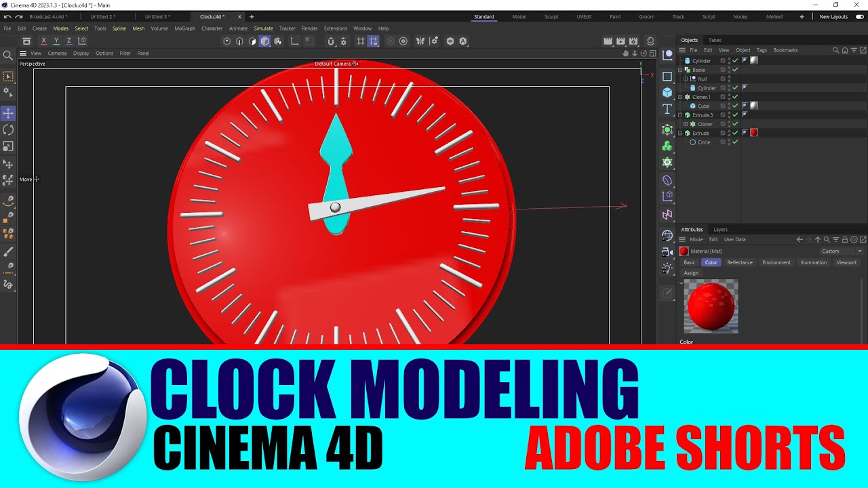This screenshot has height=488, width=868.
Task: Toggle the green checkmark of Boole object
Action: 735,70
